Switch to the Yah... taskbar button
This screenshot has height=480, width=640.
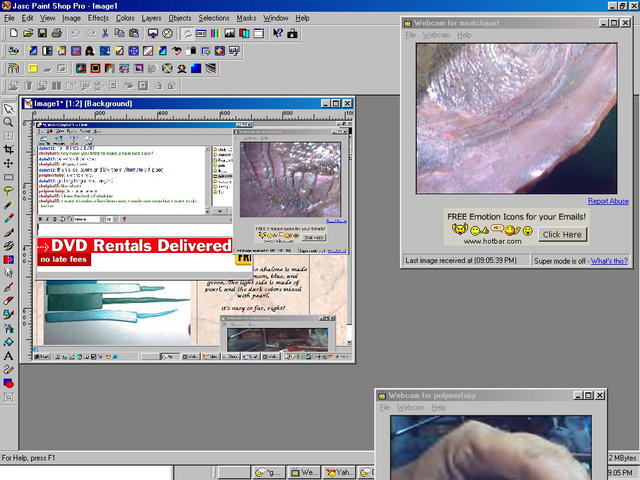339,473
